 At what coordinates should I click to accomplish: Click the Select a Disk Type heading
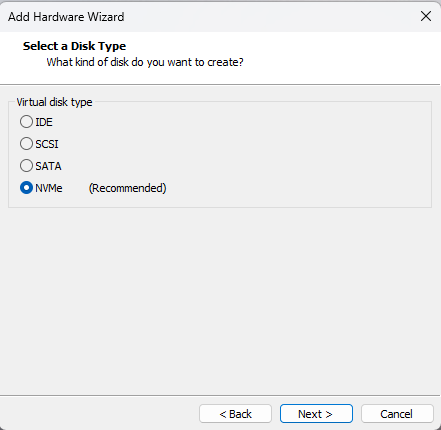74,46
